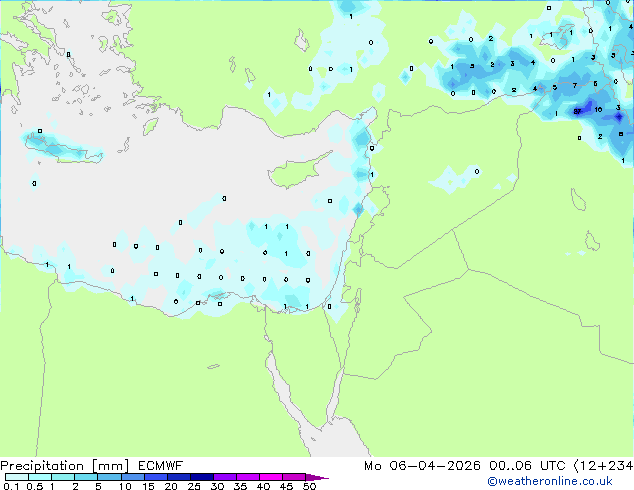This screenshot has height=490, width=634.
Task: Click the 'Precipitation [mm]' title text
Action: click(x=65, y=466)
